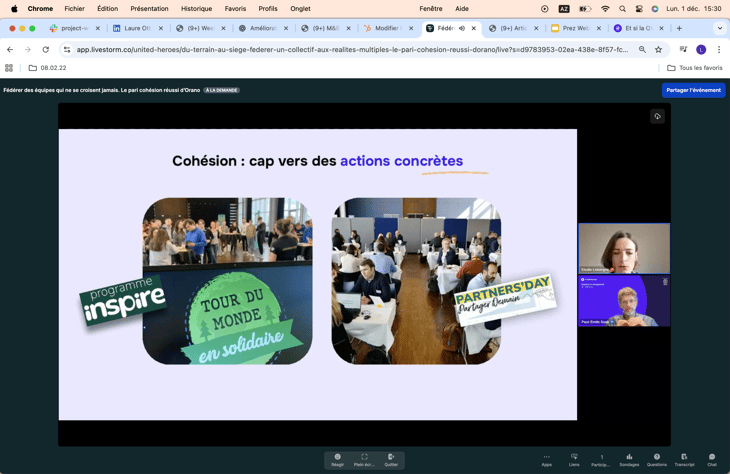The width and height of the screenshot is (730, 474).
Task: Open the Réagir reactions button
Action: (x=337, y=459)
